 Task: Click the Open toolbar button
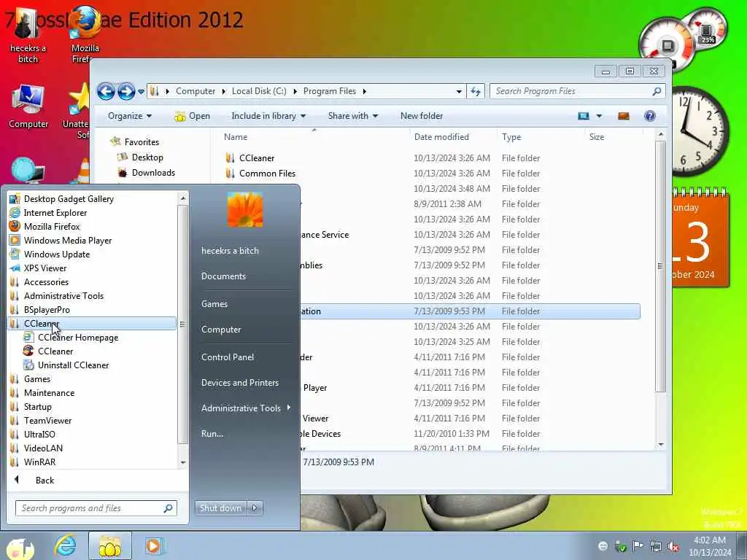(x=192, y=116)
